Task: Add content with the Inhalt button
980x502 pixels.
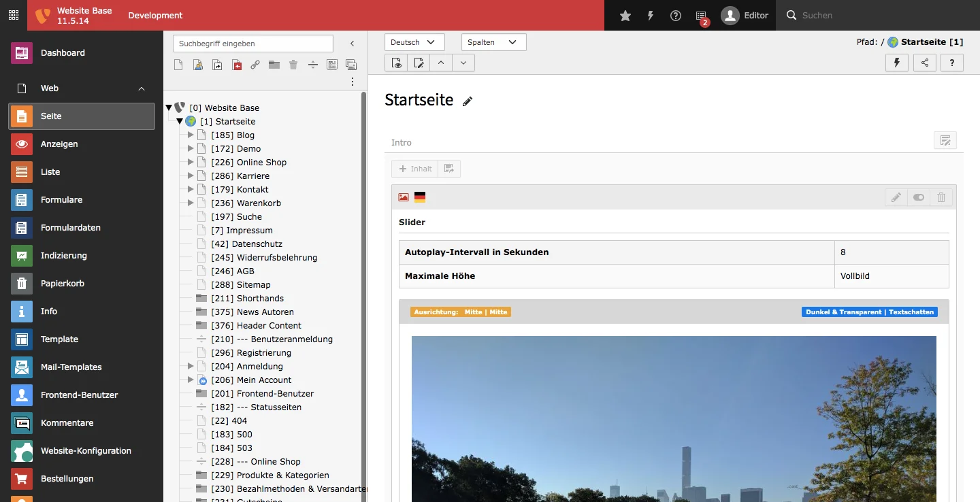Action: click(x=414, y=168)
